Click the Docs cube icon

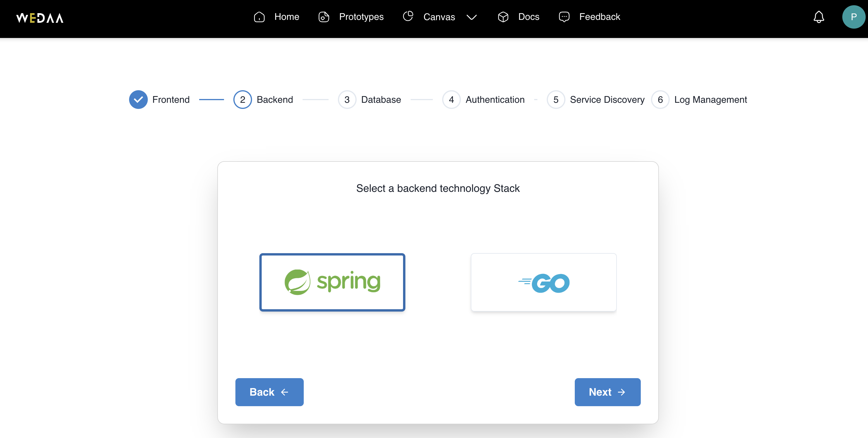tap(503, 17)
